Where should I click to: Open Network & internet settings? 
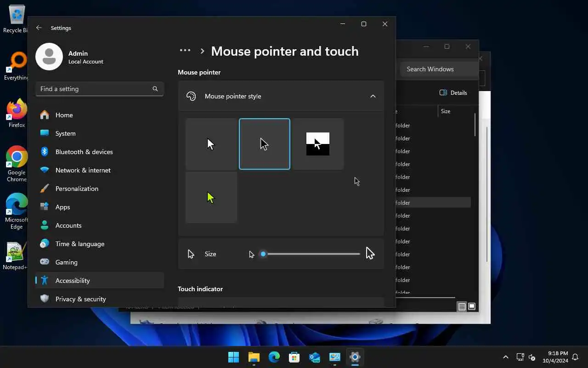pos(100,170)
